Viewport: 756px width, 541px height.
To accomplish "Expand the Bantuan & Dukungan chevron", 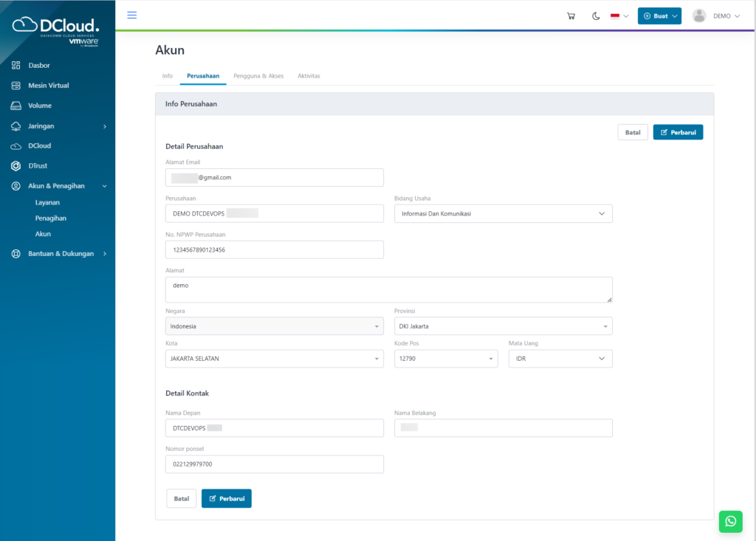I will click(x=105, y=254).
